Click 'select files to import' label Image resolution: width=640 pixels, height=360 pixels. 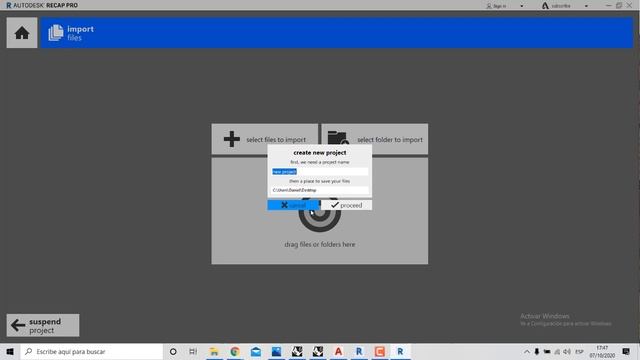click(x=276, y=140)
